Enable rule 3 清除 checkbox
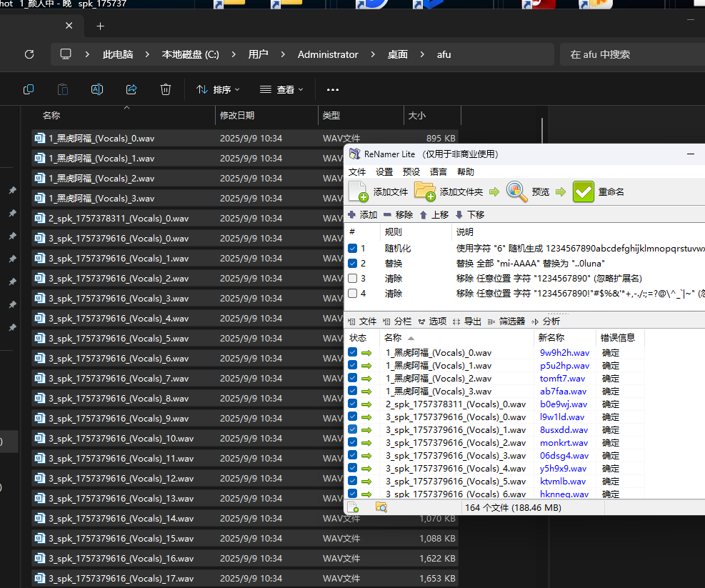The height and width of the screenshot is (588, 705). coord(353,279)
